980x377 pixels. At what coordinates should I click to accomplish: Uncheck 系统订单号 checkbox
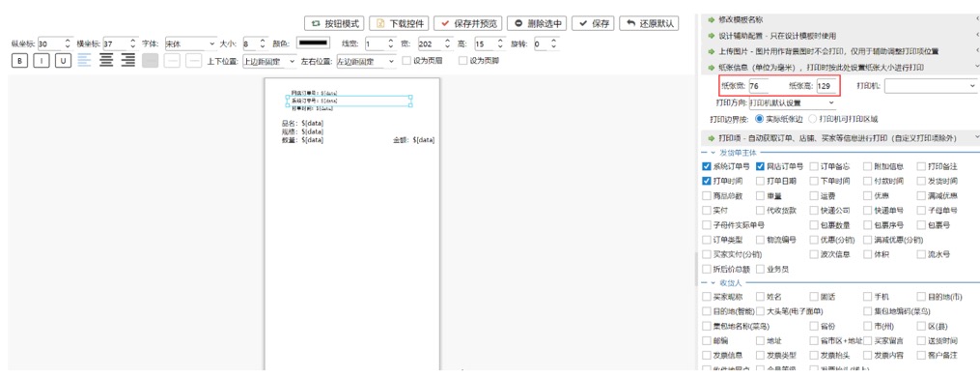click(706, 166)
